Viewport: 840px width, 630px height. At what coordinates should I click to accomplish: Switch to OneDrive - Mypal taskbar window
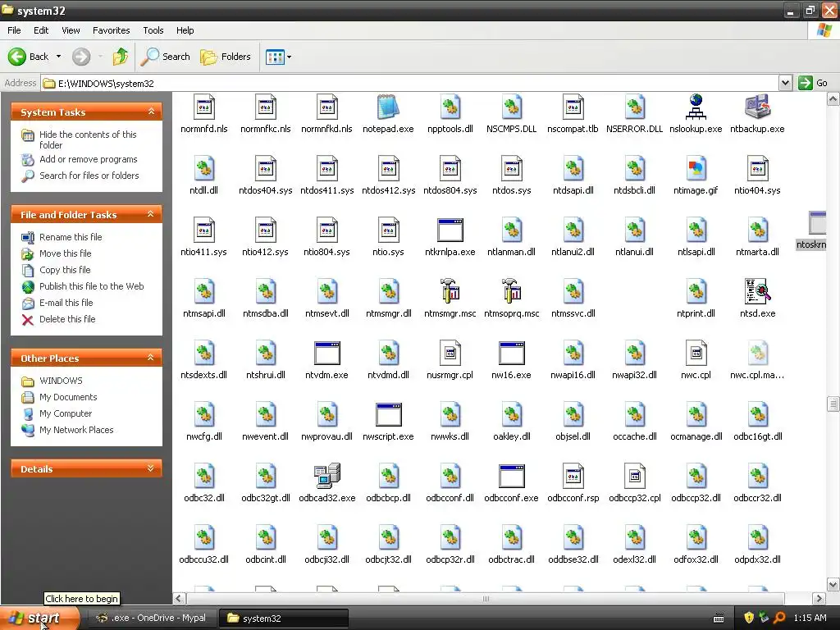pyautogui.click(x=151, y=618)
